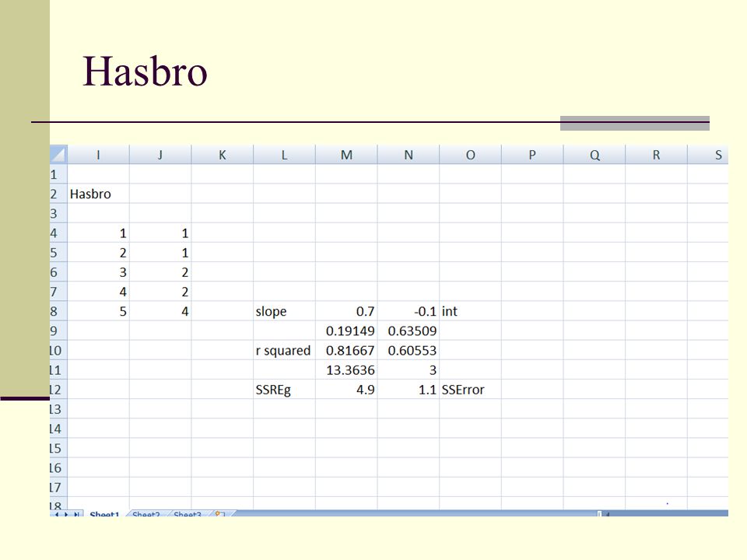Image resolution: width=747 pixels, height=560 pixels.
Task: Click cell with value 0.63509
Action: coord(409,331)
